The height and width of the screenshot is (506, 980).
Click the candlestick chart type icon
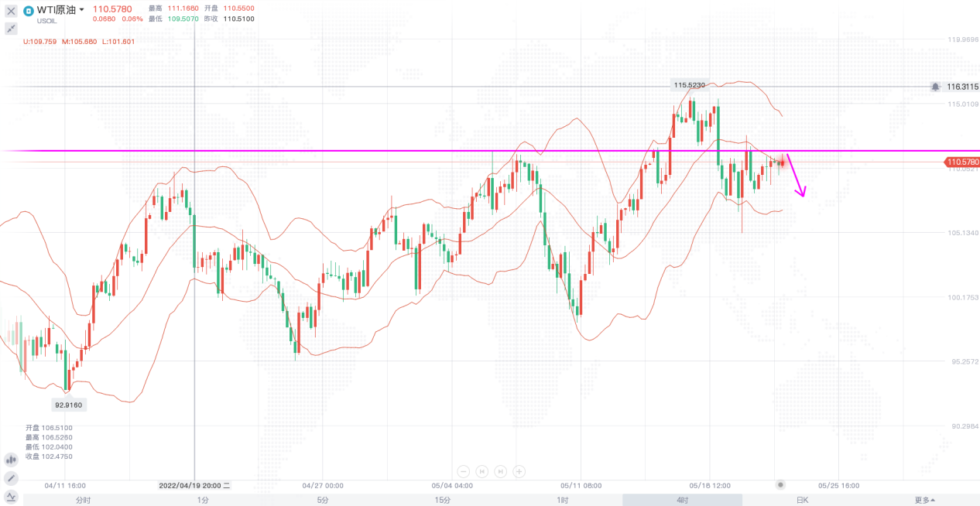point(11,459)
